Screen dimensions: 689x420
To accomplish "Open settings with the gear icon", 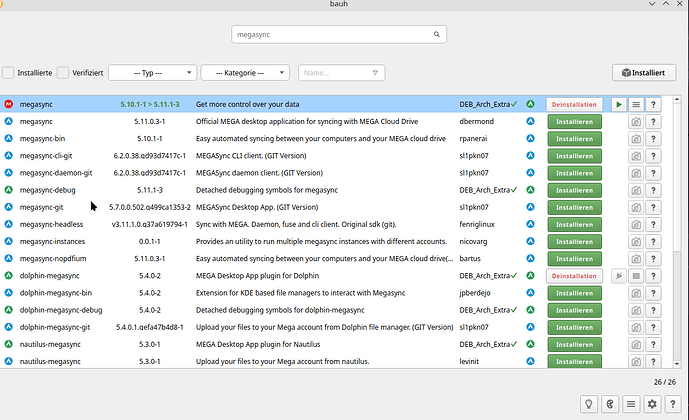I will [652, 404].
